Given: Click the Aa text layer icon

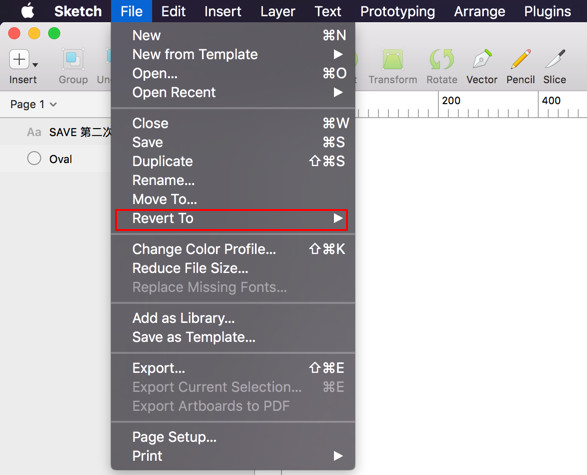Looking at the screenshot, I should 34,132.
